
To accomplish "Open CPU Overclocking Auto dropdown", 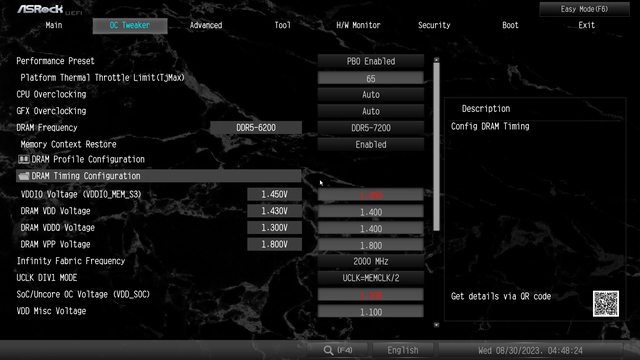I will [371, 95].
